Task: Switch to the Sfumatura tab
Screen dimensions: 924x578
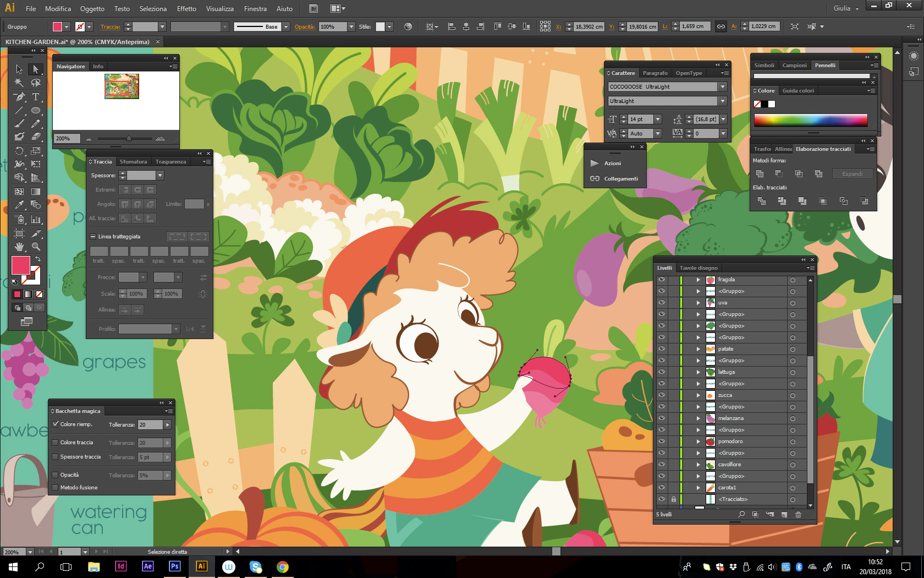Action: (x=133, y=162)
